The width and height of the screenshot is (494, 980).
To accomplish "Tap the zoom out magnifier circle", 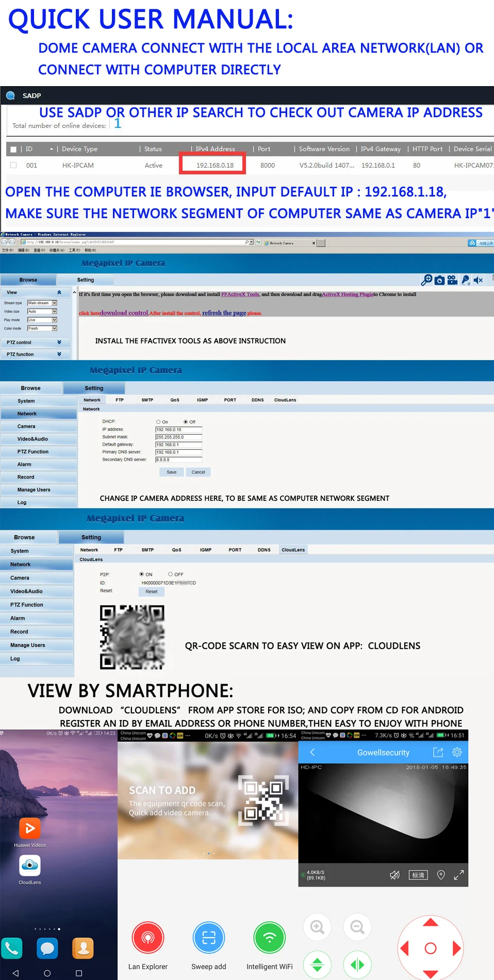I will coord(357,927).
